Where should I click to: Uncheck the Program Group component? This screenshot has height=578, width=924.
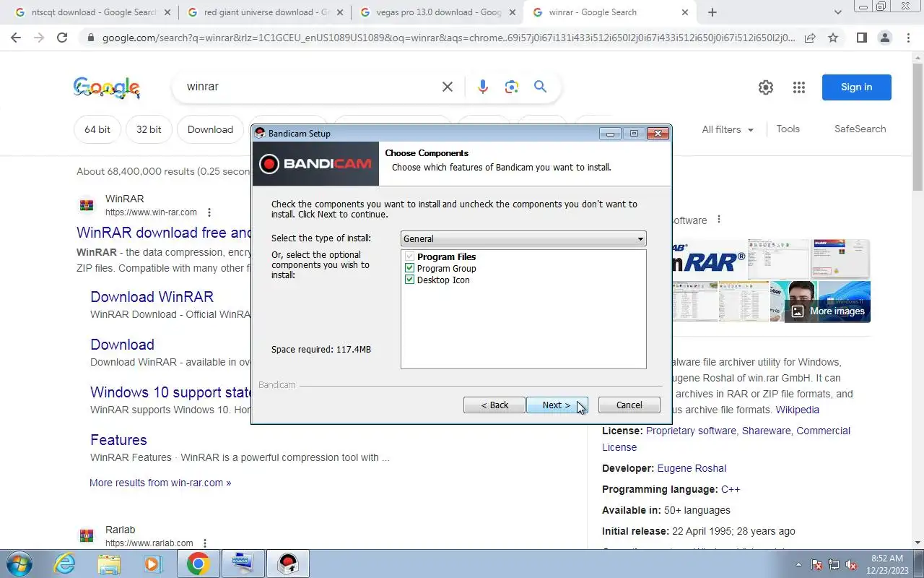(410, 268)
